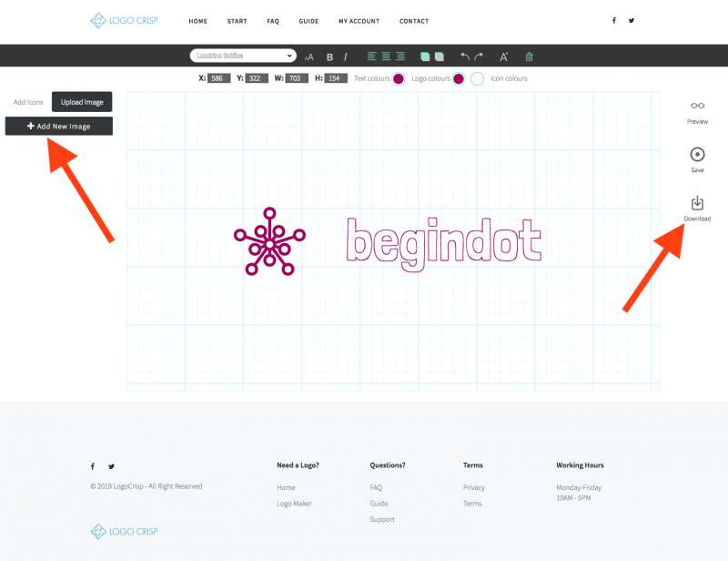
Task: Click the Upload Image button
Action: 82,102
